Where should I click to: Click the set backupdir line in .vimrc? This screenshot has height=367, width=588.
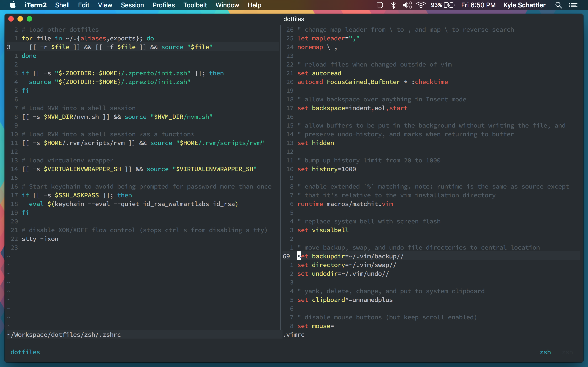[350, 256]
